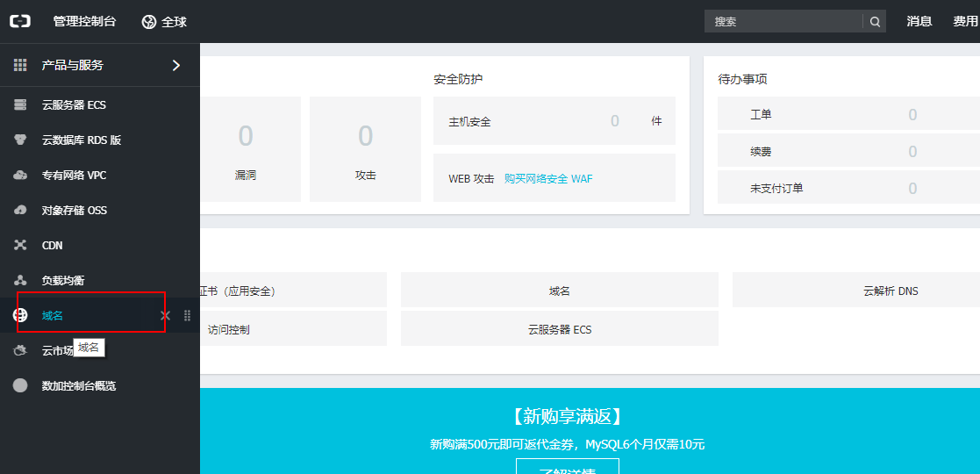
Task: Click the 购买网络安全 WAF link
Action: point(548,179)
